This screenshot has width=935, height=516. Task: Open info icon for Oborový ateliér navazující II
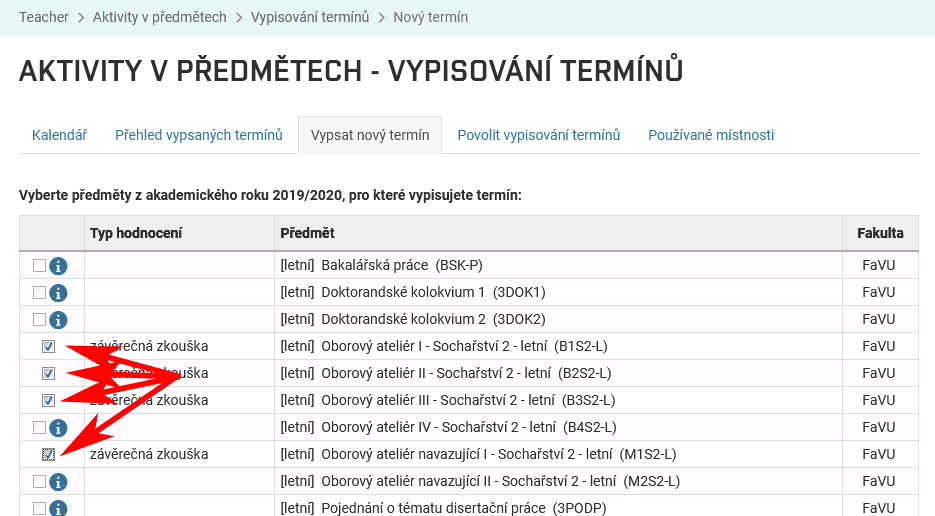58,482
